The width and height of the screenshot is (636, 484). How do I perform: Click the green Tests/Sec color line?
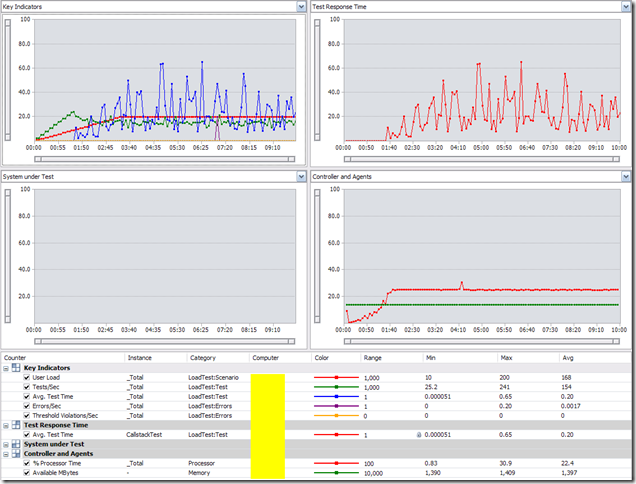tap(336, 387)
